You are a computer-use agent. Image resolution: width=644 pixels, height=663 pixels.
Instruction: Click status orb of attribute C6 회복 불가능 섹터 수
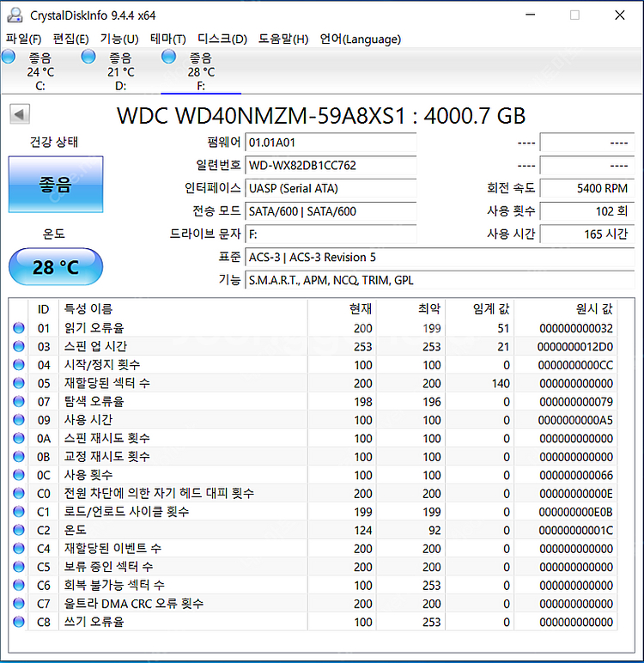click(x=19, y=585)
